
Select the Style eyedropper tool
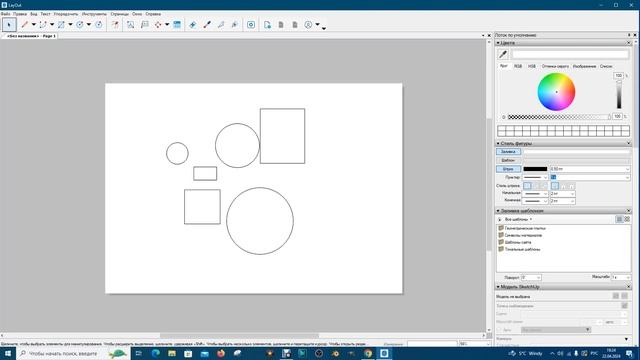click(207, 24)
